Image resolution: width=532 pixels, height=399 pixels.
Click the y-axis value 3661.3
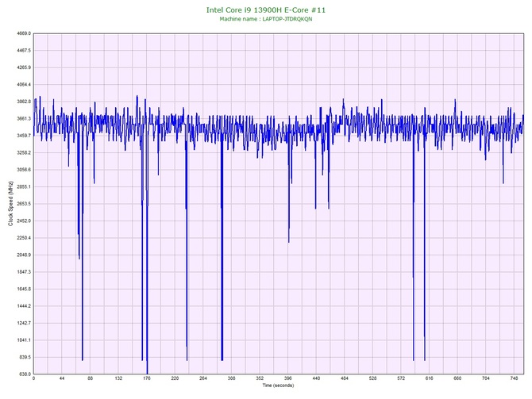click(x=24, y=119)
